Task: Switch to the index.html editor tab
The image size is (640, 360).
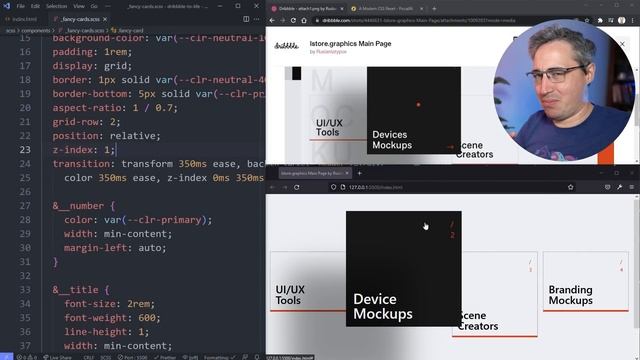Action: click(22, 19)
